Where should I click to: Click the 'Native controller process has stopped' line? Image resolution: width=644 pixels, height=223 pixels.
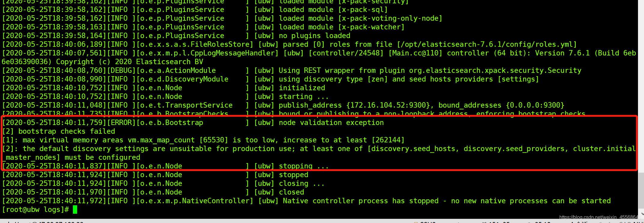(x=306, y=201)
